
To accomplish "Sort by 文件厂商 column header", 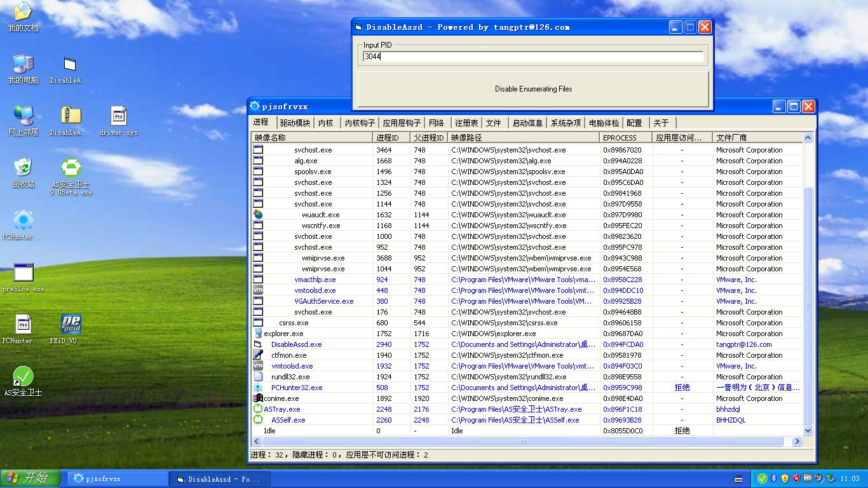I will pyautogui.click(x=757, y=137).
